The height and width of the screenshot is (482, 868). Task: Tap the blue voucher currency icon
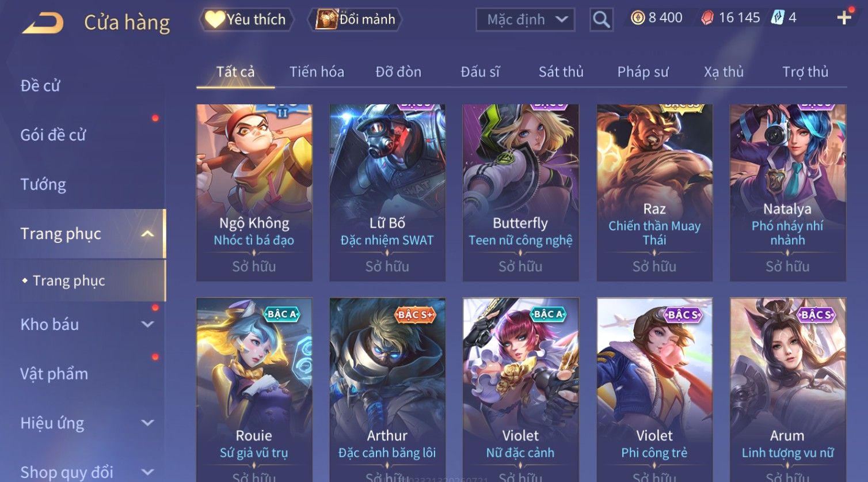tap(778, 18)
